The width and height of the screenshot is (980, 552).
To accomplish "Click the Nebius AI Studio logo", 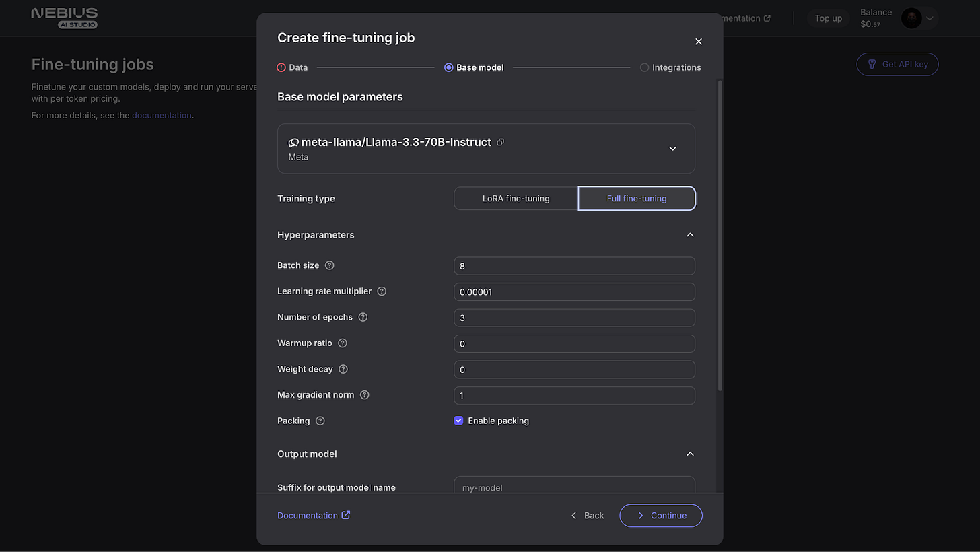I will (65, 18).
